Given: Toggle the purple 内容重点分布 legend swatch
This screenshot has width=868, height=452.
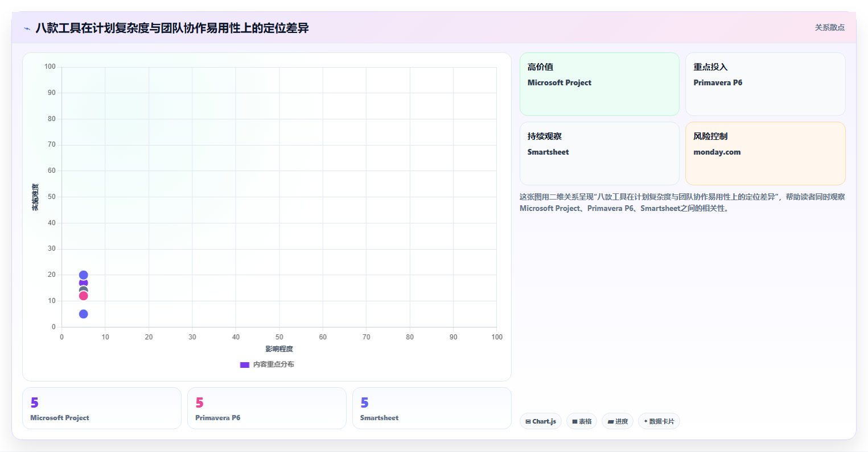Looking at the screenshot, I should 245,364.
